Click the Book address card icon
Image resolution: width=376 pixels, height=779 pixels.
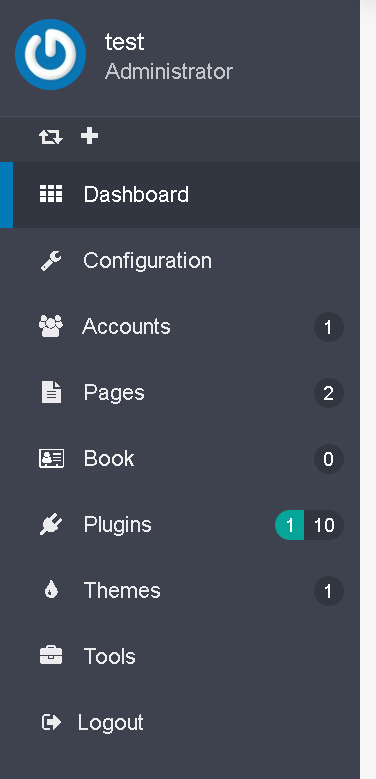pos(51,458)
